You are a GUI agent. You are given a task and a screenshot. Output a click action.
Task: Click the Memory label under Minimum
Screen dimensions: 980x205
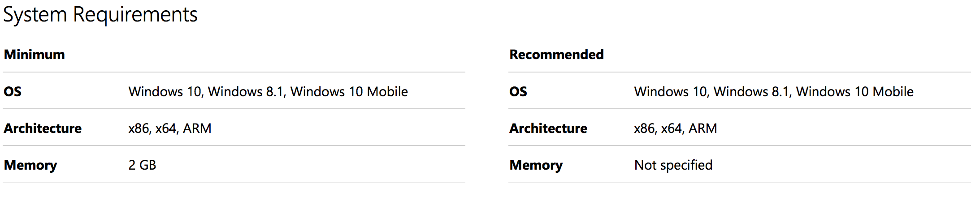pyautogui.click(x=30, y=166)
